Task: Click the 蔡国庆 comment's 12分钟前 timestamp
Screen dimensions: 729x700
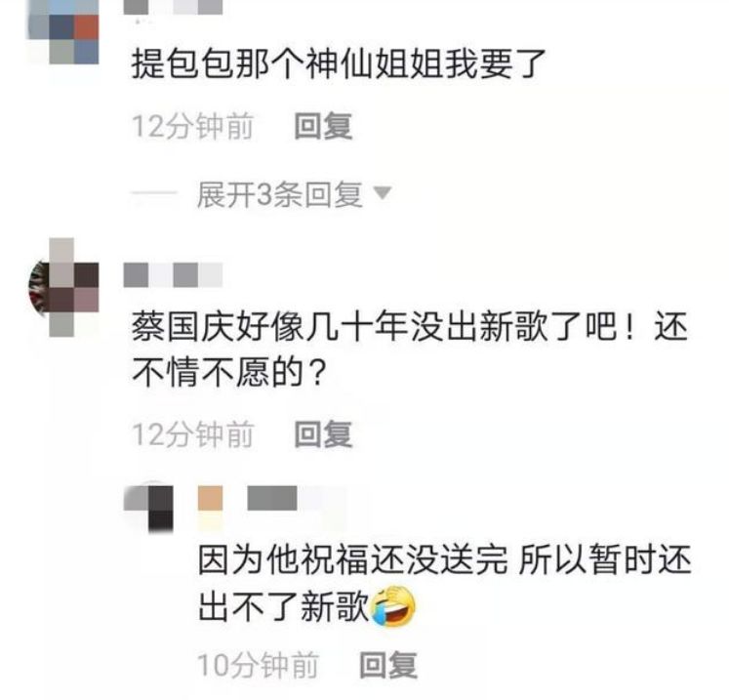Action: tap(193, 433)
